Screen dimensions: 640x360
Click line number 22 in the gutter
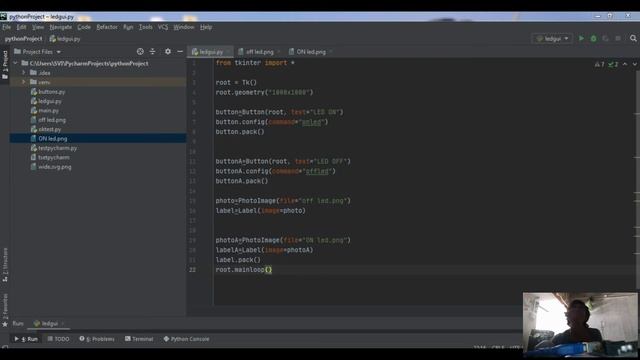click(x=192, y=270)
